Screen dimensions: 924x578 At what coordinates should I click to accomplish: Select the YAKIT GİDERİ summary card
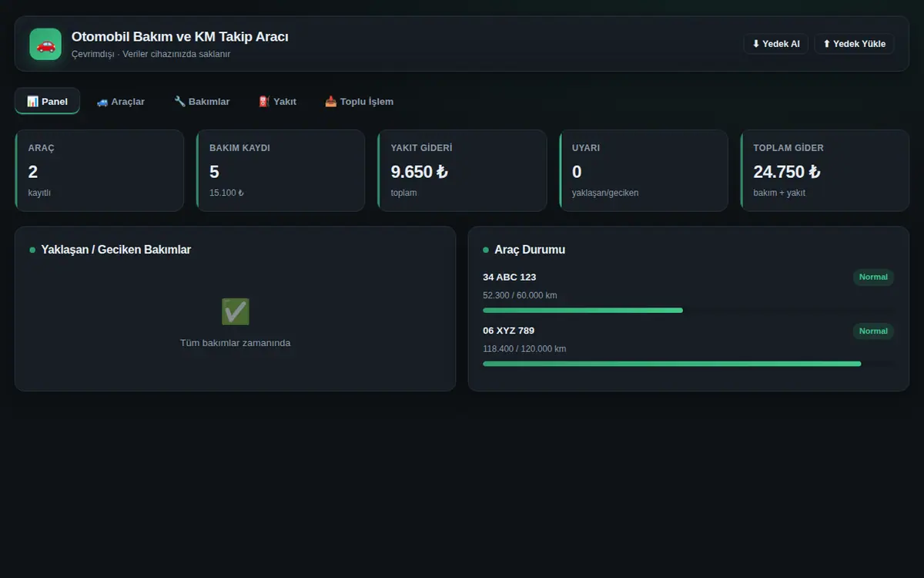point(462,170)
